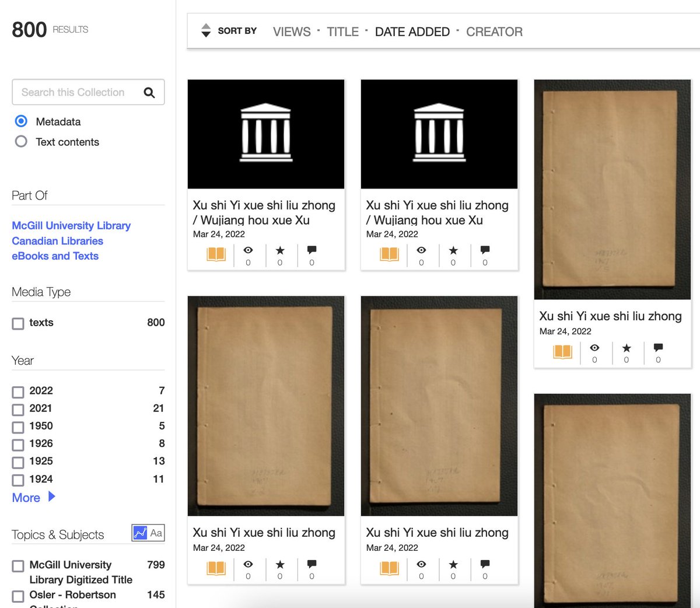Open top-right brown book cover thumbnail
This screenshot has height=608, width=700.
(612, 190)
